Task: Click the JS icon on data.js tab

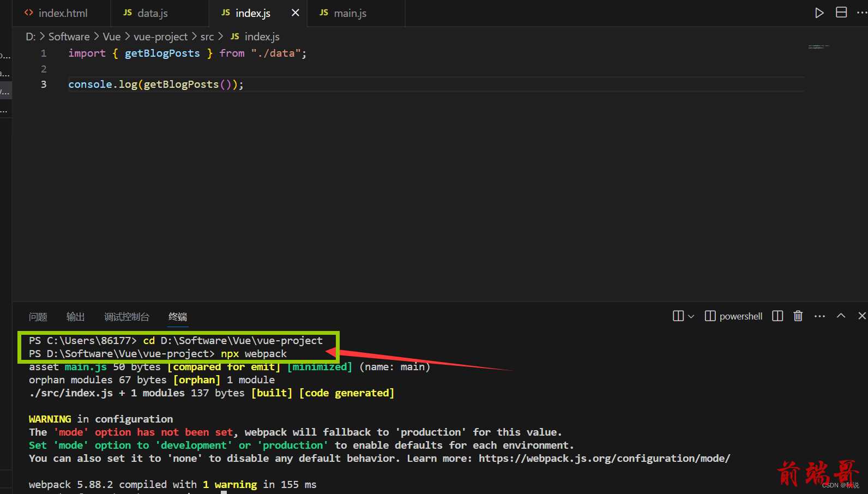Action: coord(128,13)
